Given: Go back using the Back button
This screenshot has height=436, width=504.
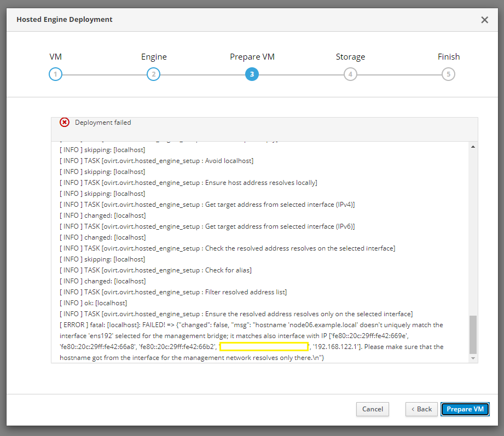Looking at the screenshot, I should (421, 409).
